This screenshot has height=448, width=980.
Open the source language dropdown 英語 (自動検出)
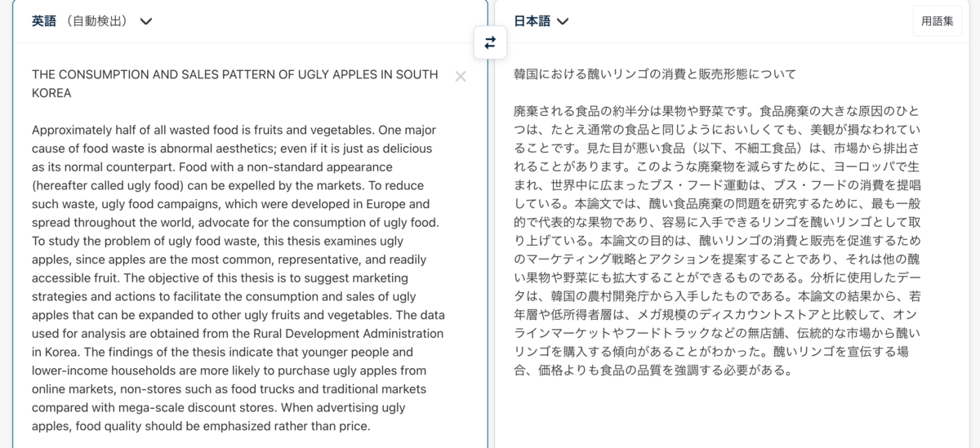(91, 21)
